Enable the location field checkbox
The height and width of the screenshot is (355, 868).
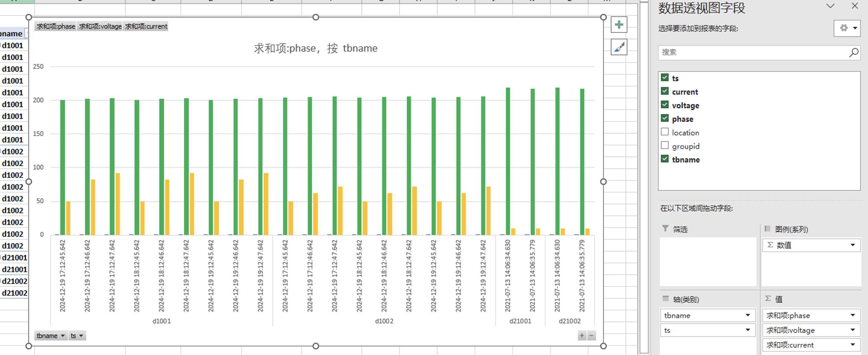(x=665, y=132)
